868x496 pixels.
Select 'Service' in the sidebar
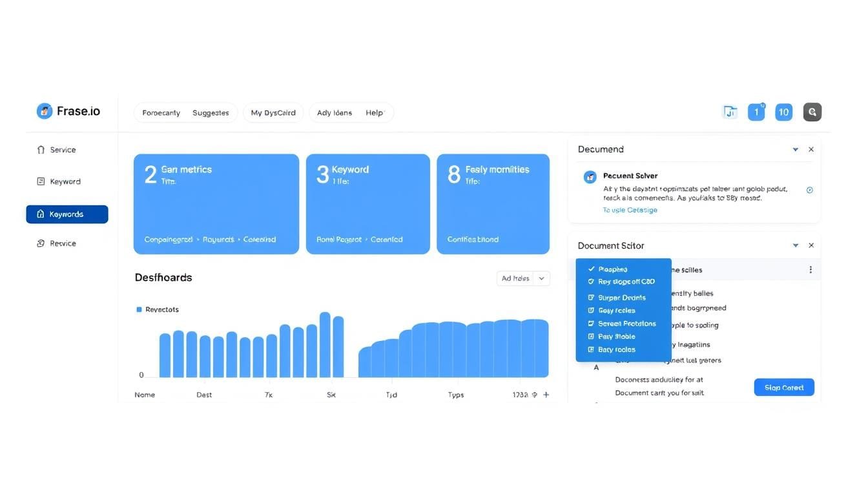click(63, 150)
